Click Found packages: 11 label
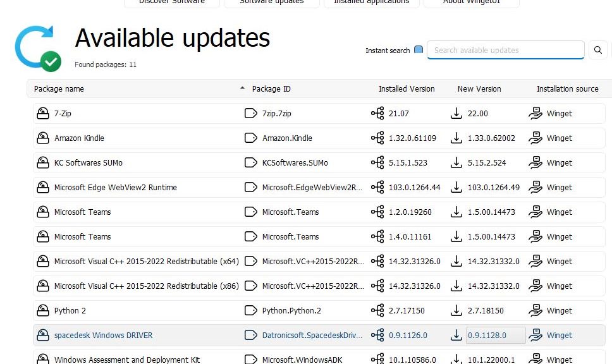The height and width of the screenshot is (364, 612). point(106,64)
